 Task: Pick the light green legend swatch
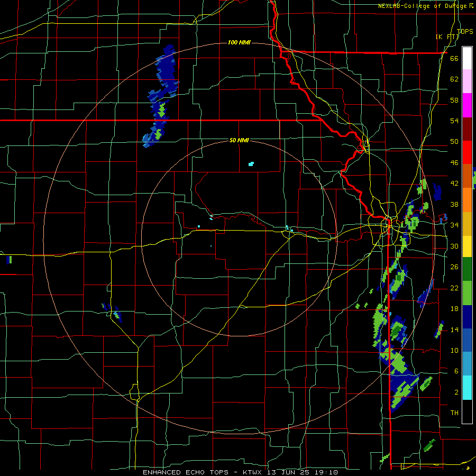click(x=467, y=293)
